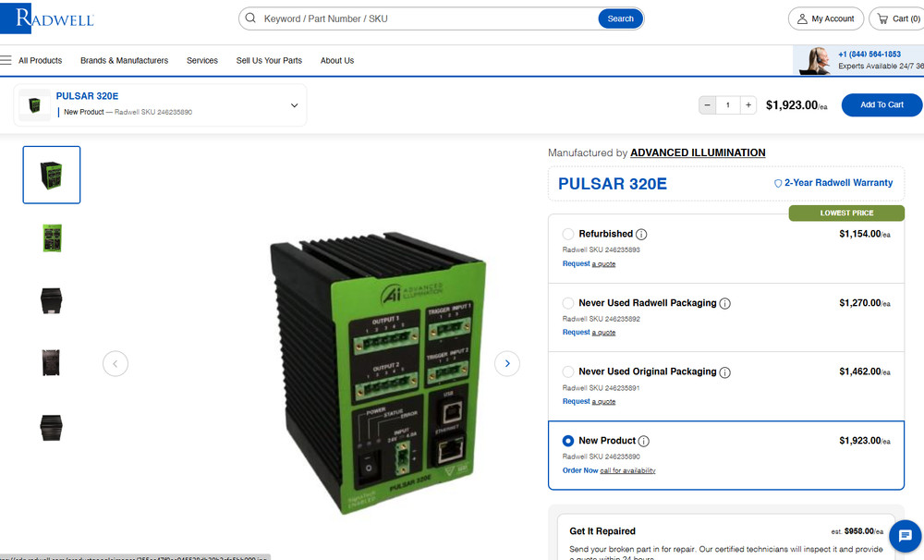This screenshot has width=924, height=560.
Task: Increase quantity with the plus stepper
Action: click(x=748, y=104)
